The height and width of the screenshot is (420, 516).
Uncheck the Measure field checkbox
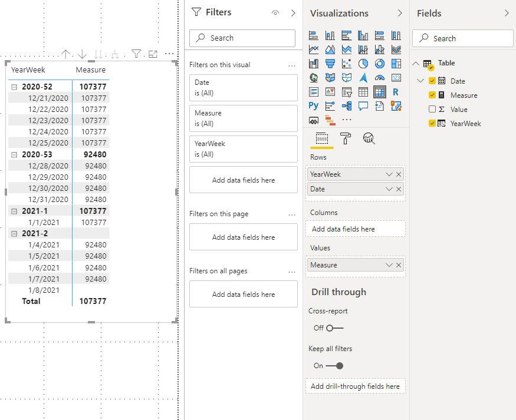click(432, 95)
